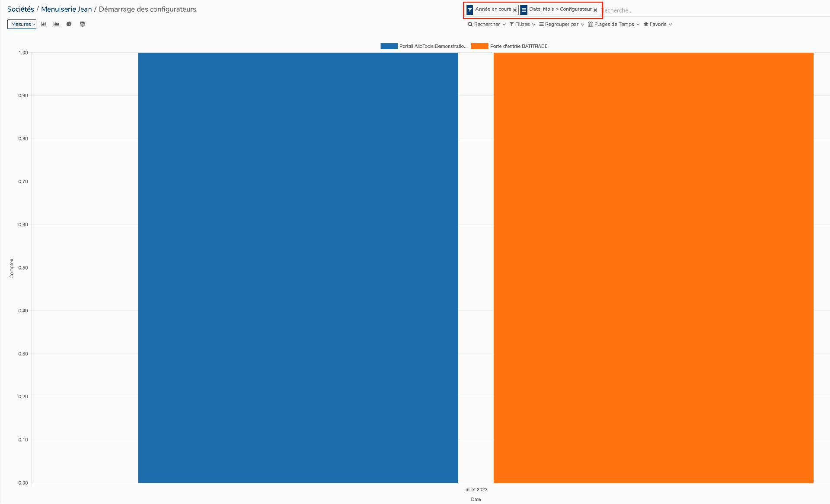Open the Favoris dropdown
830x504 pixels.
tap(658, 24)
